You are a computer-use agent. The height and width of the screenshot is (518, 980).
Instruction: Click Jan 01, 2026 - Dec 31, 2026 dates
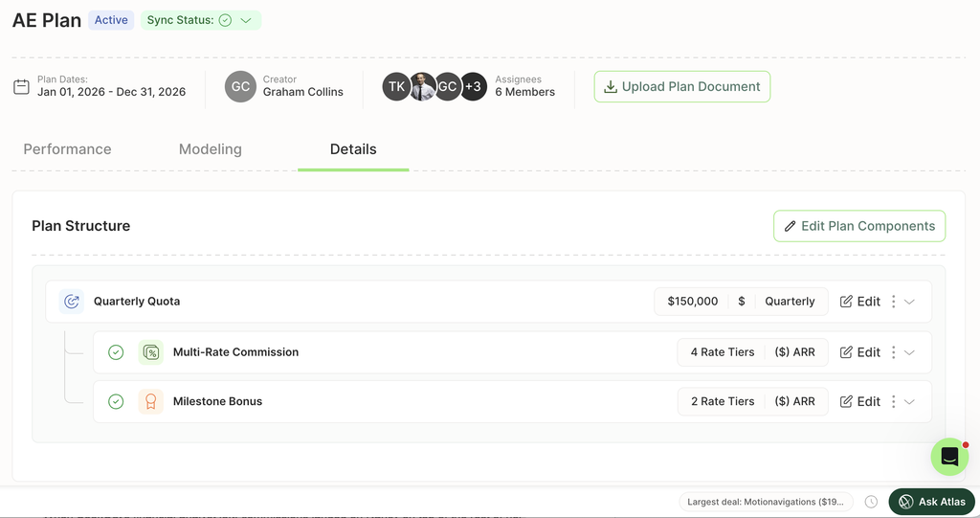(111, 92)
